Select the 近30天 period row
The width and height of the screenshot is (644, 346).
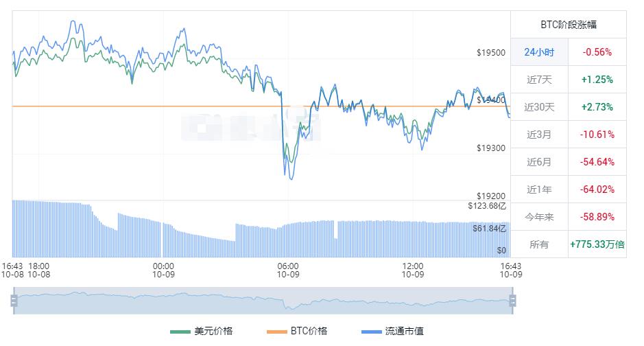click(539, 107)
